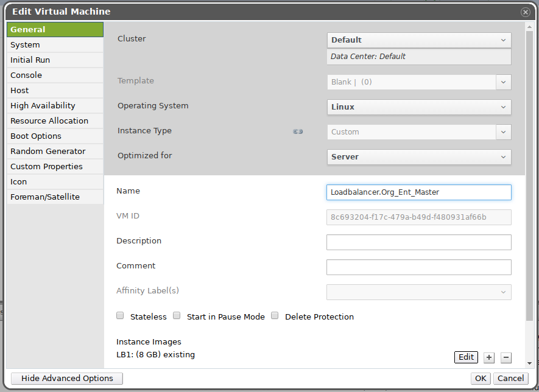This screenshot has height=392, width=539.
Task: Open the Foreman/Satellite section
Action: click(x=55, y=197)
